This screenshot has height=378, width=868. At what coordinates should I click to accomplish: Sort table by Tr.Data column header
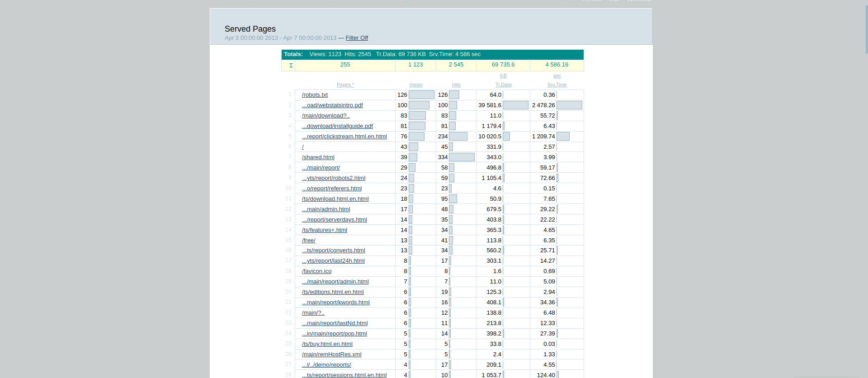tap(503, 85)
